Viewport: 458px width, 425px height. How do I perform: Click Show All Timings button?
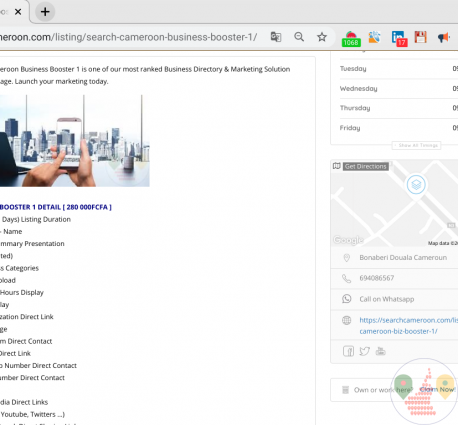pyautogui.click(x=416, y=145)
